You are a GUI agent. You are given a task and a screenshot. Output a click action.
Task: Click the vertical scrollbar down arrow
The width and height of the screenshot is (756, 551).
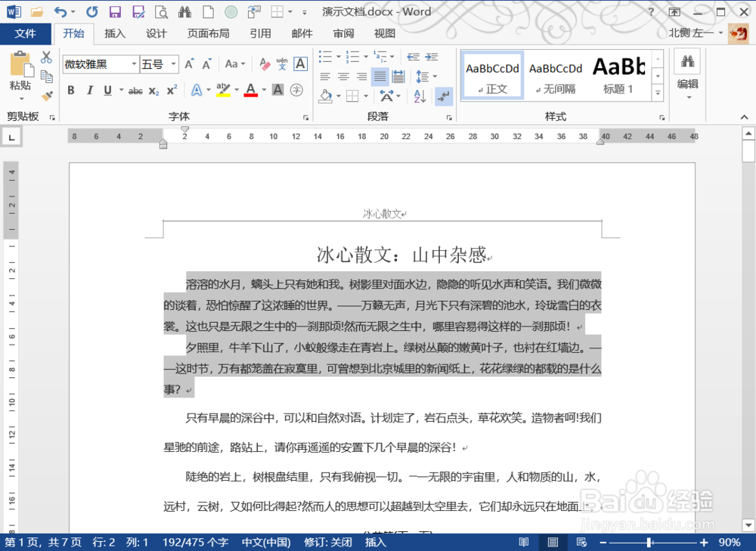[748, 525]
